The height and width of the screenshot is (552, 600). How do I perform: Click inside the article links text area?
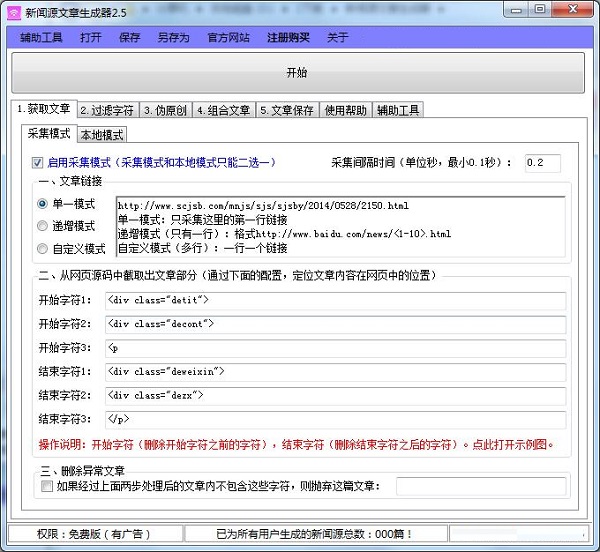[341, 227]
